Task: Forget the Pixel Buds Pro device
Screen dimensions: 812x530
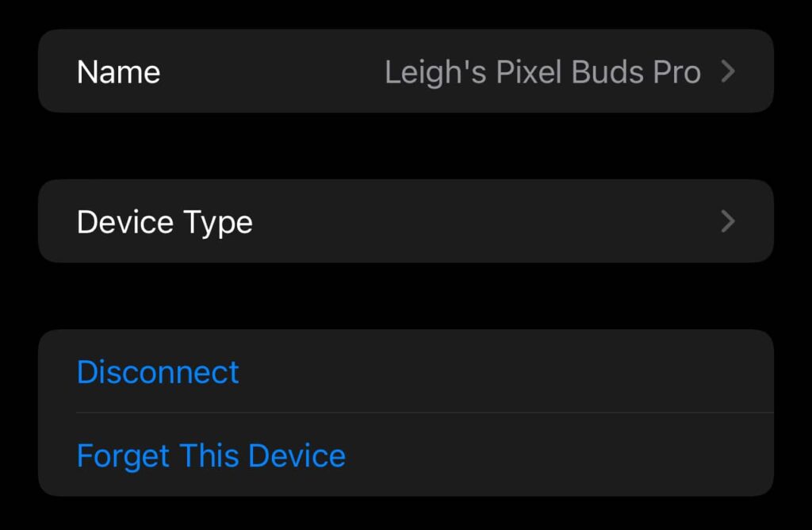Action: [211, 456]
